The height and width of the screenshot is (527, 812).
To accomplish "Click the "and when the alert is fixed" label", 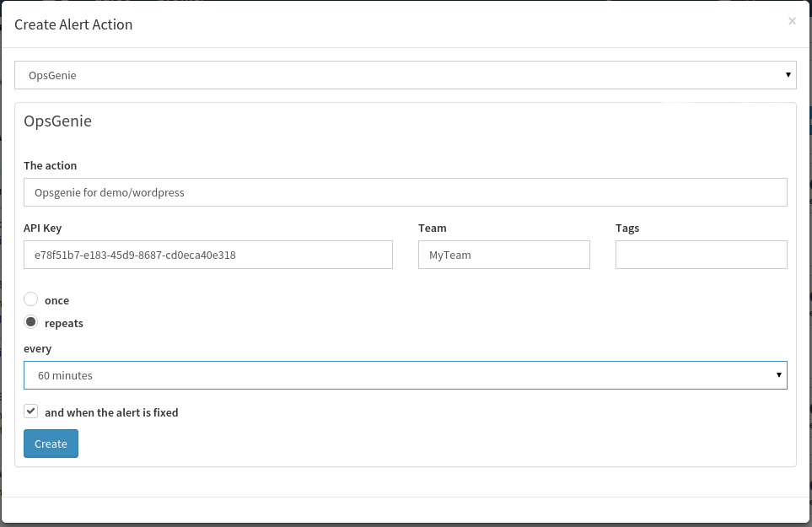I will (x=111, y=412).
